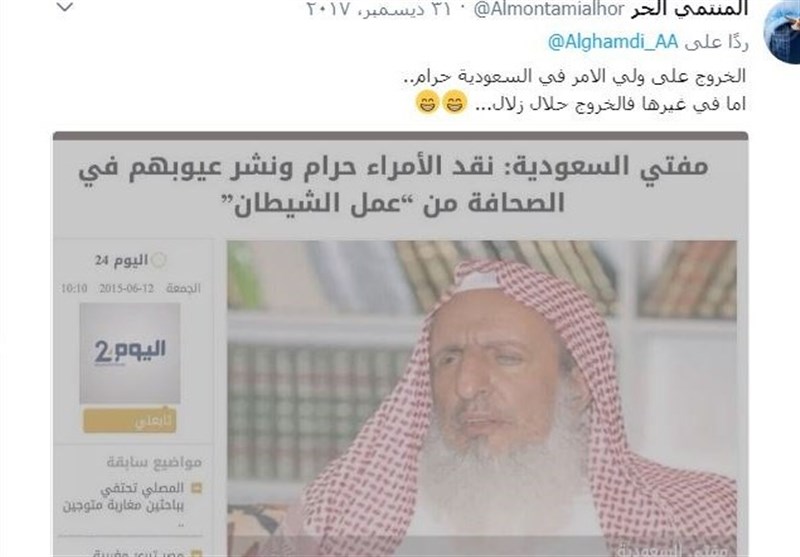
Task: Click the tweet text الخروج على ولي الامر
Action: [575, 76]
